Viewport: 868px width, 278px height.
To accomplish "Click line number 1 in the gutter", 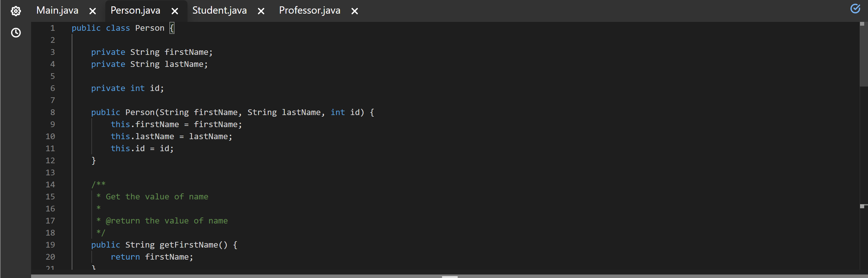I will coord(52,28).
